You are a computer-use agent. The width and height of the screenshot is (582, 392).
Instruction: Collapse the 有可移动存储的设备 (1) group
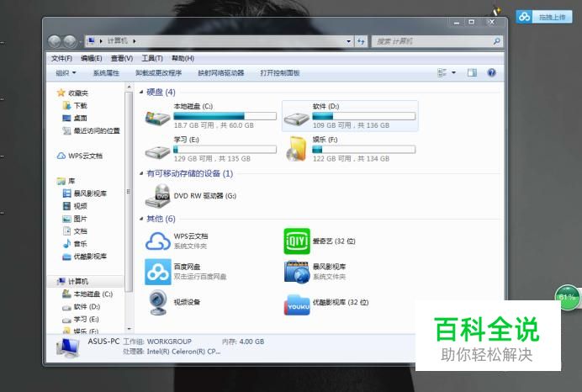(x=141, y=173)
